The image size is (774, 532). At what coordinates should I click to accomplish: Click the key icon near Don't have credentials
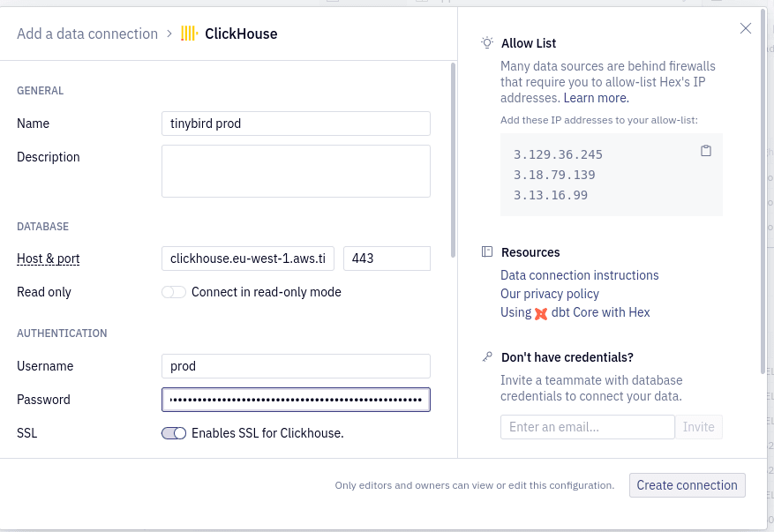point(487,356)
